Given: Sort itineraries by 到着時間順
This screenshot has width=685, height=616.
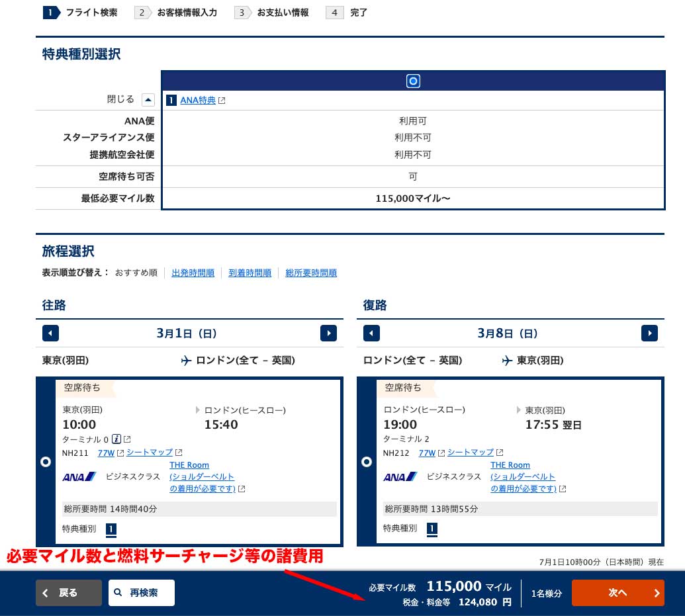Looking at the screenshot, I should tap(250, 273).
